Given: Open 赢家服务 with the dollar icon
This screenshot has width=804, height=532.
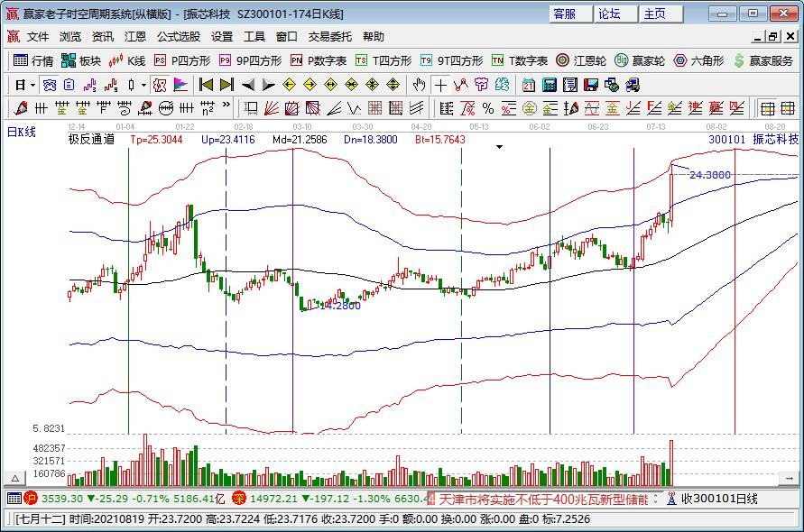Looking at the screenshot, I should tap(763, 61).
